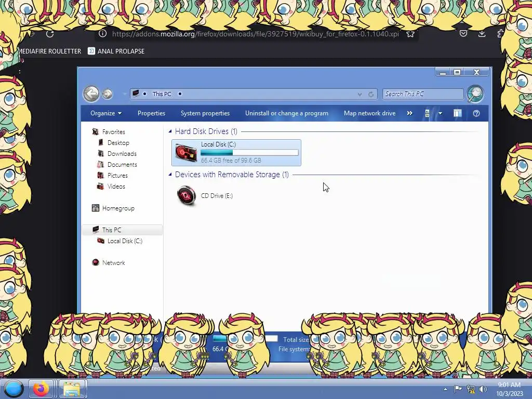Choose 'Uninstall or change a program'

[287, 113]
